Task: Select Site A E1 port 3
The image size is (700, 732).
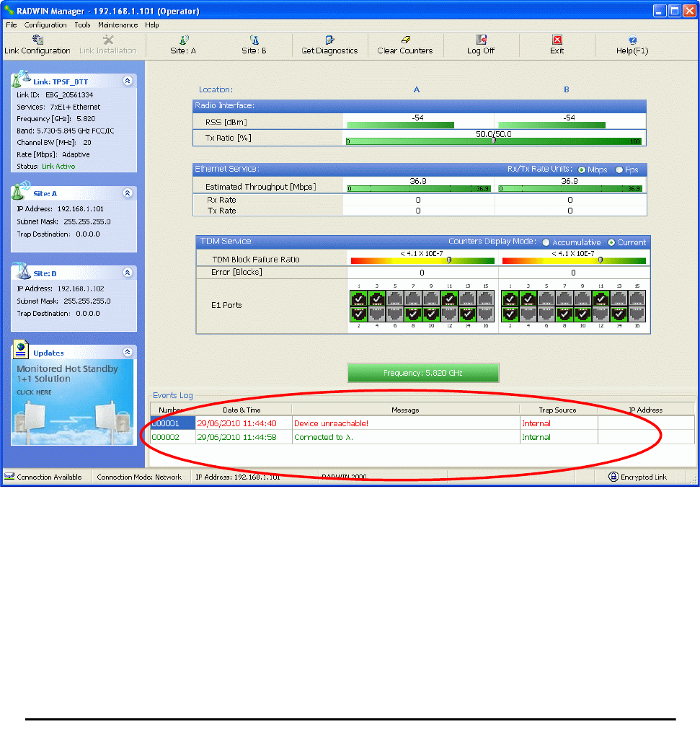Action: (x=377, y=299)
